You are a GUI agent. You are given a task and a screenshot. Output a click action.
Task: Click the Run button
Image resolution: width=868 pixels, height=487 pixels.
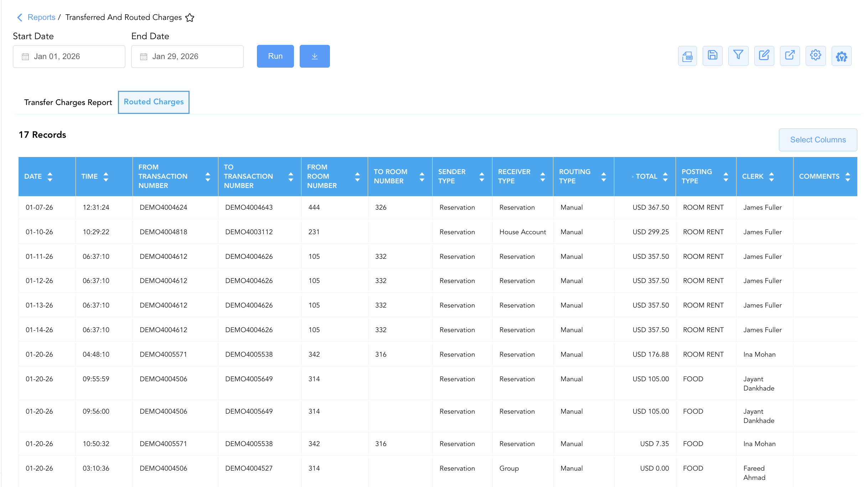click(x=275, y=56)
